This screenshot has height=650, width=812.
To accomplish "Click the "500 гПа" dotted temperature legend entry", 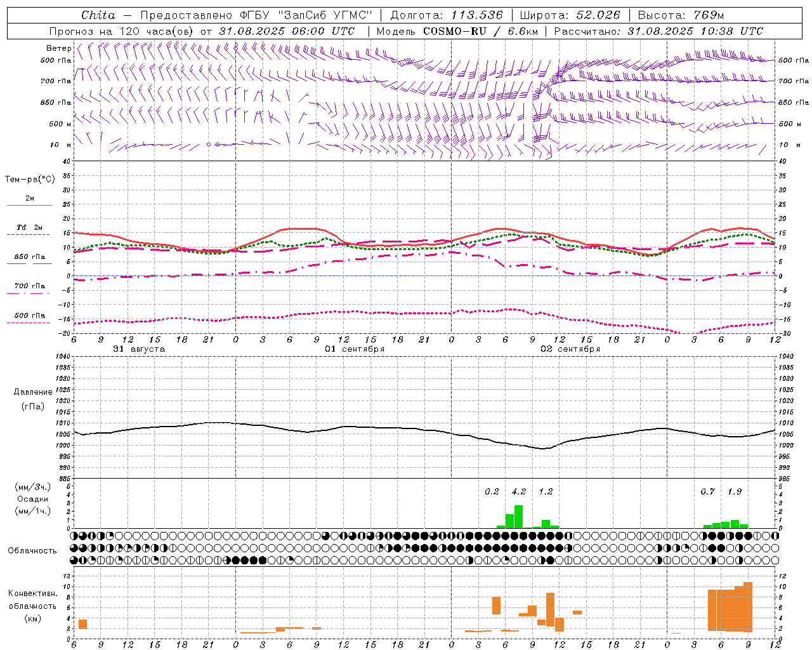I will 30,315.
